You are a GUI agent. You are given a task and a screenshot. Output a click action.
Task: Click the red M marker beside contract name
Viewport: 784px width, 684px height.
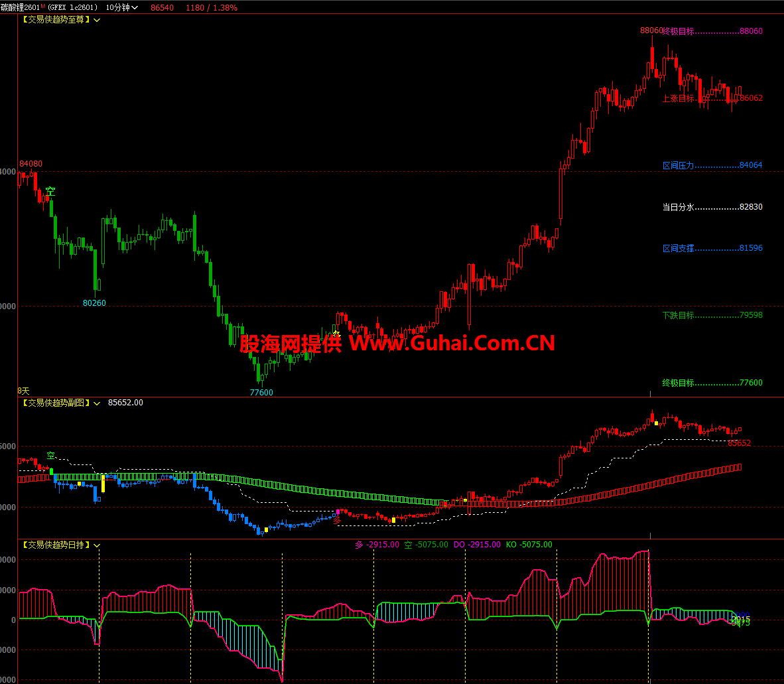tap(43, 6)
